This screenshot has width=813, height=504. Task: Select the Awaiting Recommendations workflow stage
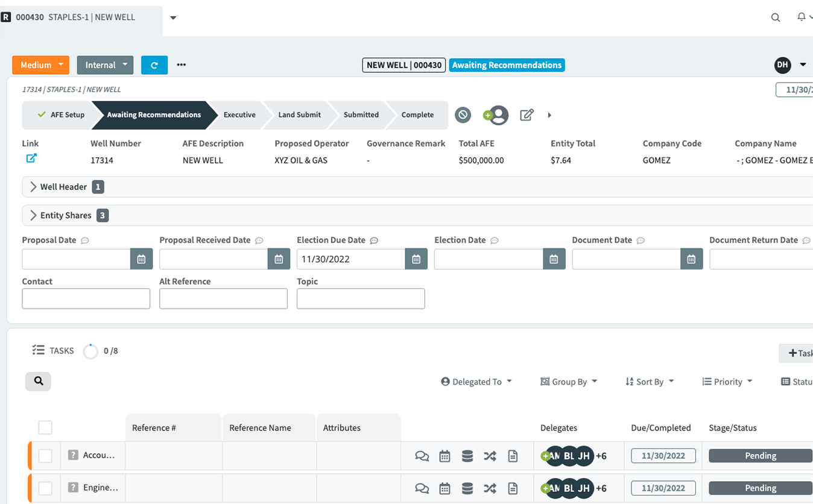[x=154, y=115]
